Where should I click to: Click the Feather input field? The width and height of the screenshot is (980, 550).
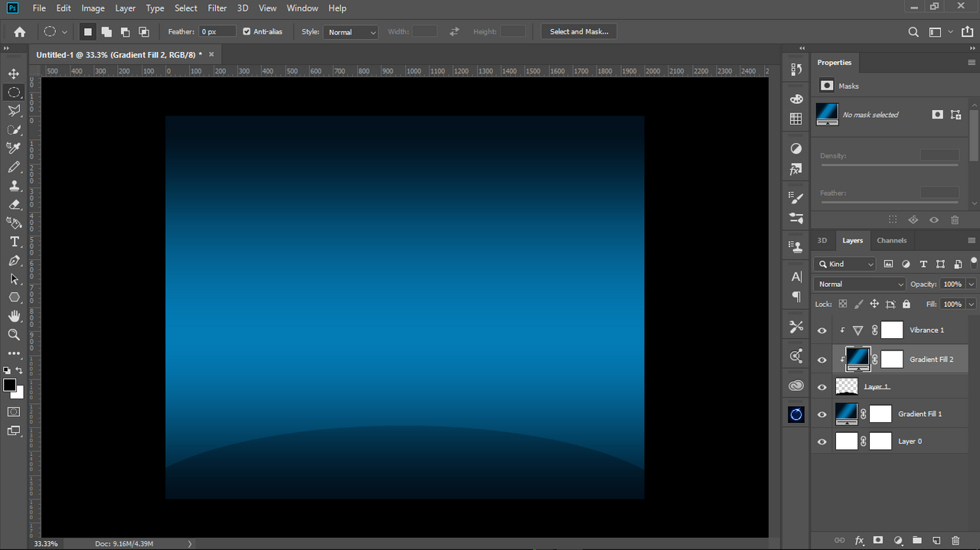[x=217, y=32]
